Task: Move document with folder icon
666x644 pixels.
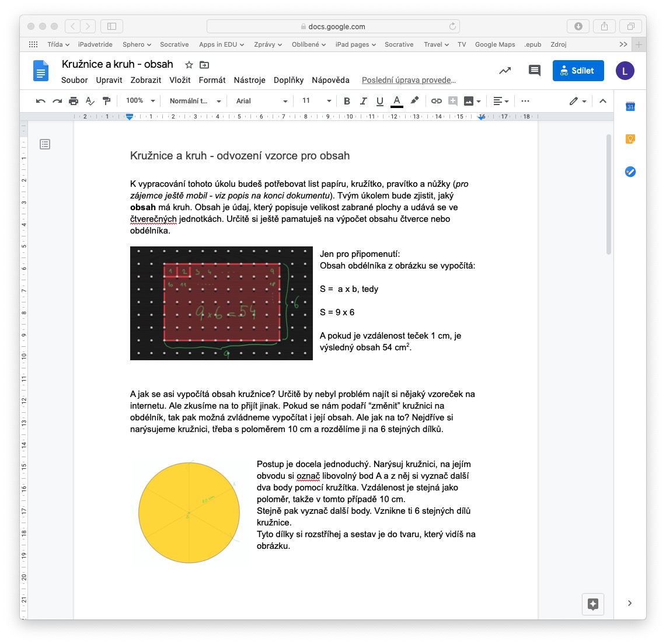Action: (x=204, y=65)
